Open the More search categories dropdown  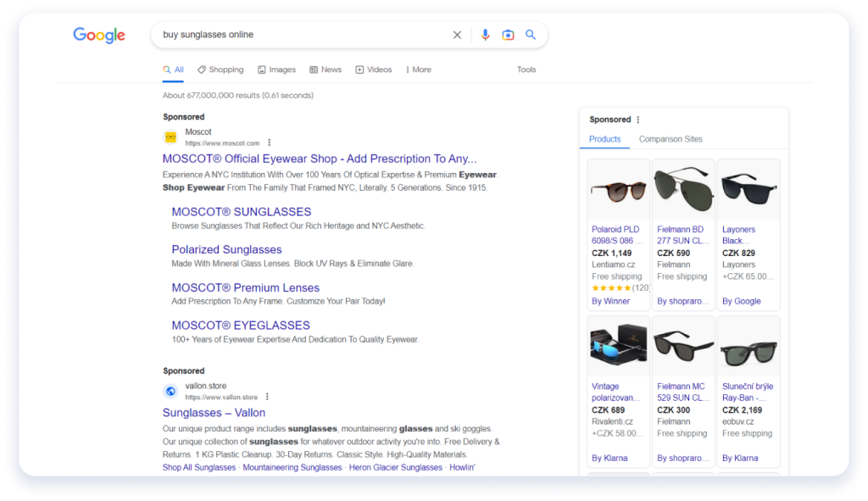pyautogui.click(x=417, y=70)
